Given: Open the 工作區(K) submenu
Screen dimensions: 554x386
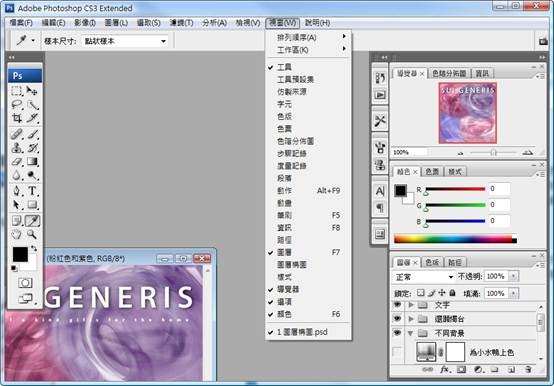Looking at the screenshot, I should (308, 50).
